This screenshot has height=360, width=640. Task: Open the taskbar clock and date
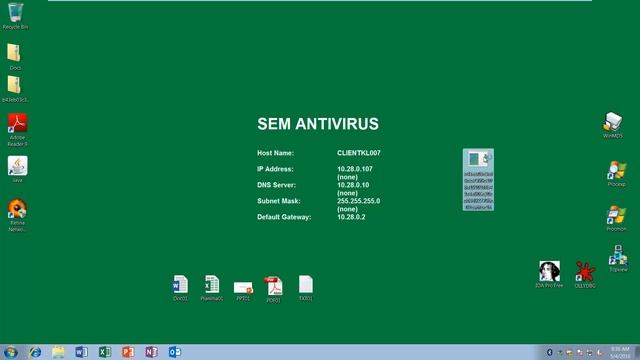pos(620,352)
